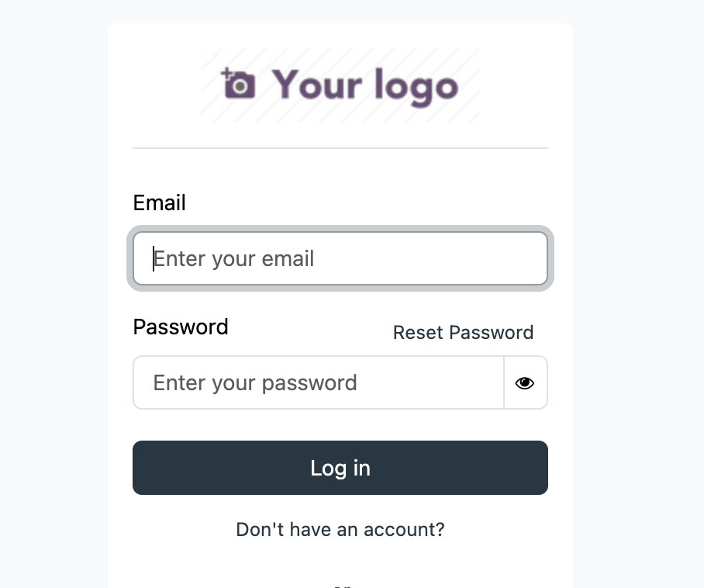
Task: Click the 'Password' label text
Action: [181, 327]
